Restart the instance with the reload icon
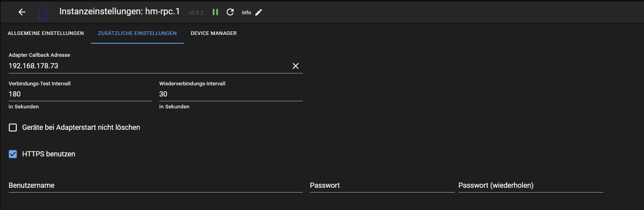Screen dimensions: 644x210 pyautogui.click(x=230, y=12)
